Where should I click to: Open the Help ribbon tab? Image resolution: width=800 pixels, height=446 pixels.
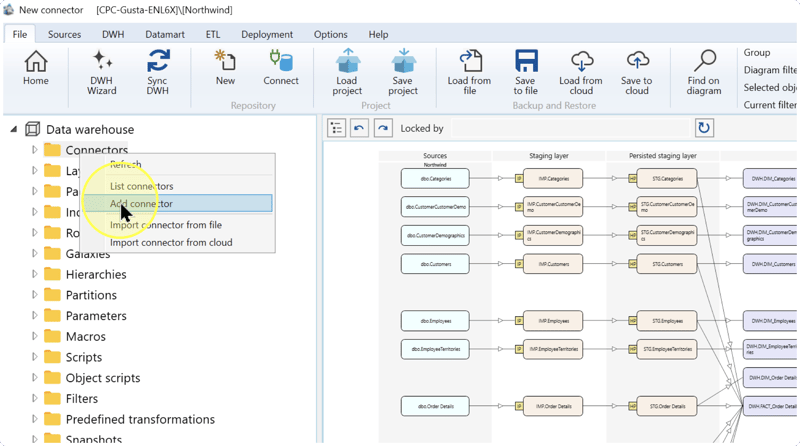[x=378, y=34]
